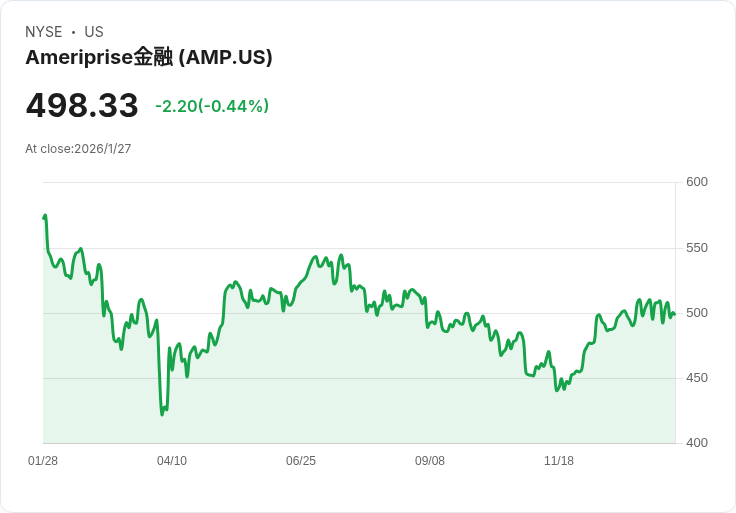Click the 11/18 date on the x-axis
The height and width of the screenshot is (513, 736).
[x=559, y=461]
